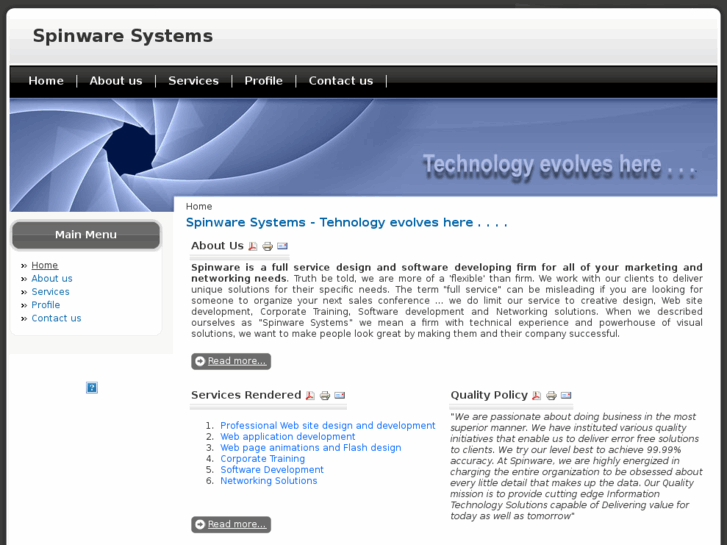Open Web page animations and Flash design link

tap(311, 448)
